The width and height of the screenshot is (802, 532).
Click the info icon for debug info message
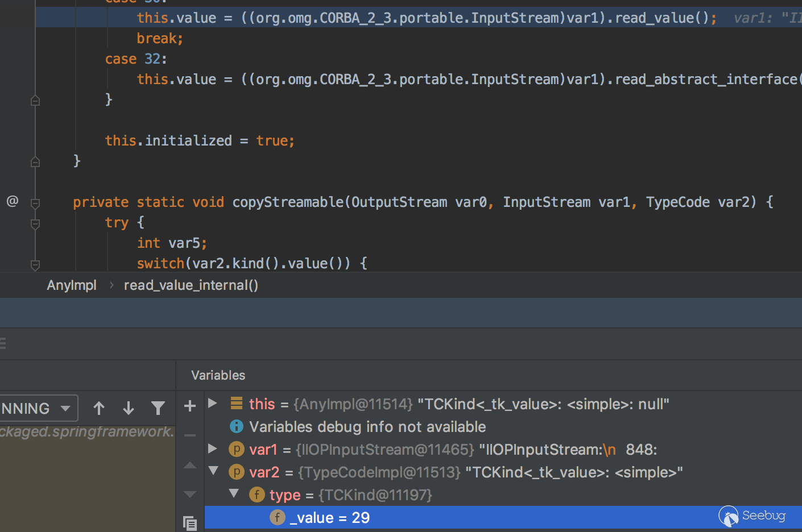coord(236,426)
